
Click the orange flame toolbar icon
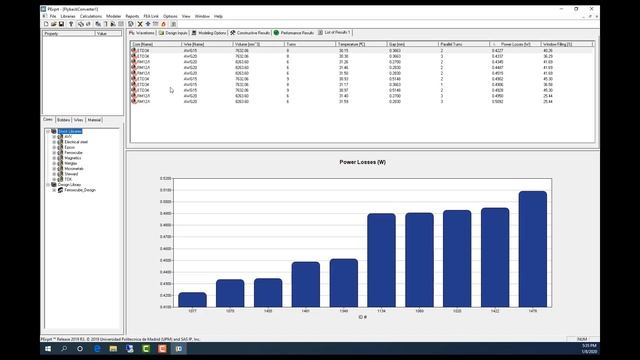(163, 24)
